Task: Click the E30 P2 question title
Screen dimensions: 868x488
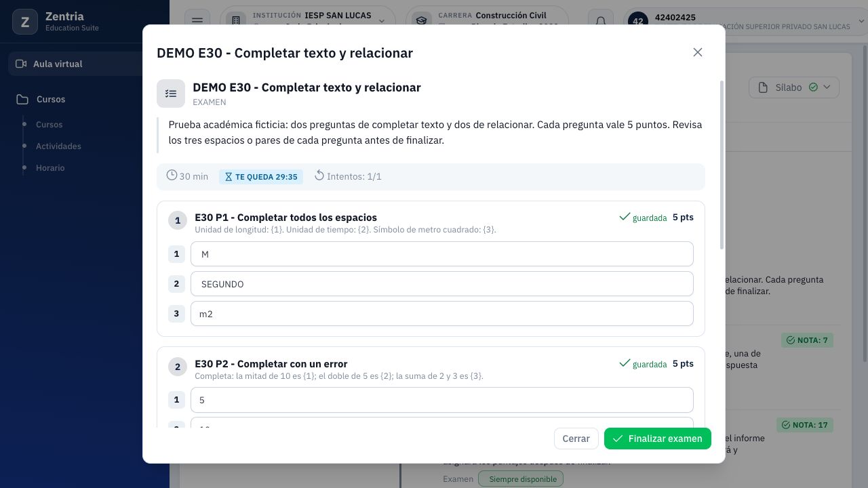Action: click(x=271, y=364)
